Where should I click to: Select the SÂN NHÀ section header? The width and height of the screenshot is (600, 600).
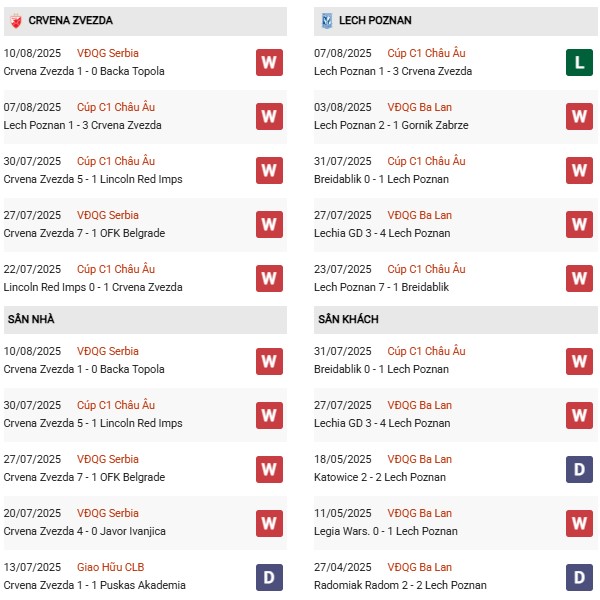coord(32,319)
